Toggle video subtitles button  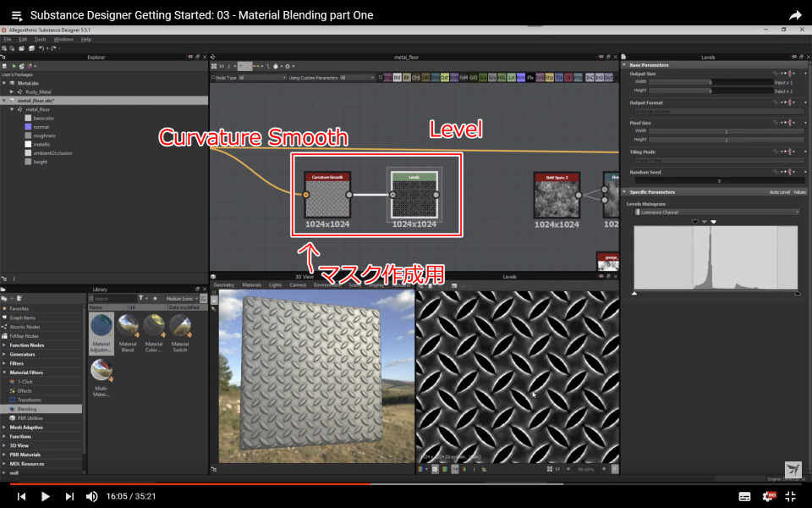(744, 497)
